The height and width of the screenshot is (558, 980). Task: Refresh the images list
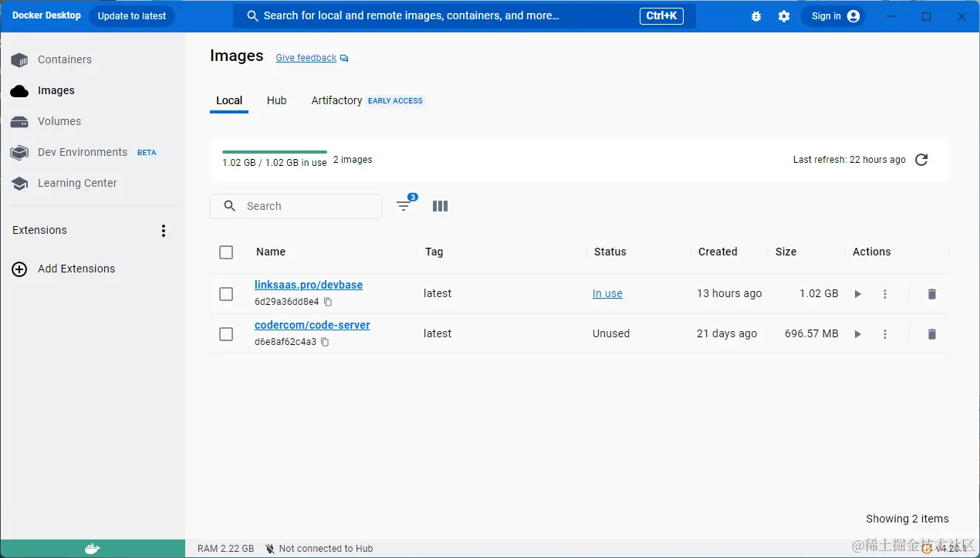click(x=921, y=160)
